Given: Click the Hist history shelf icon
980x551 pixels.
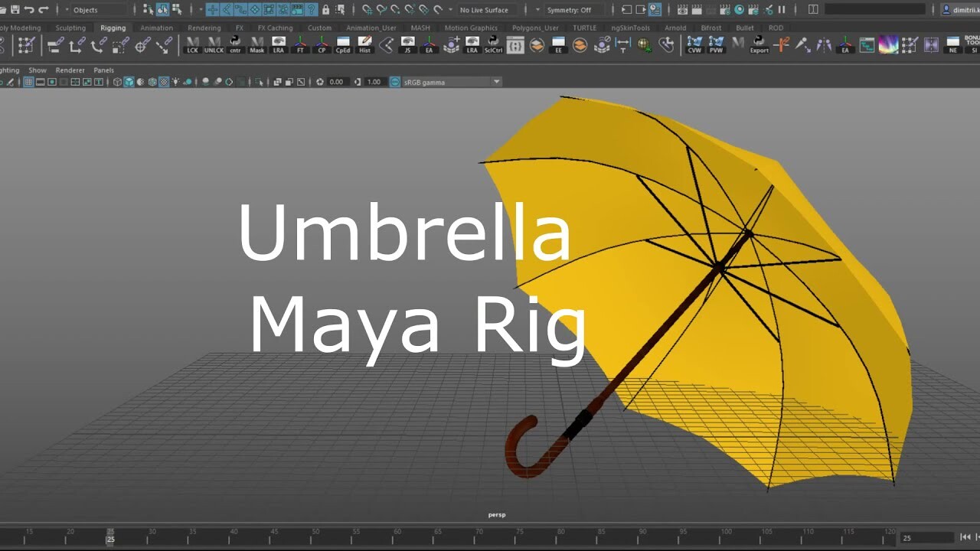Looking at the screenshot, I should 364,45.
